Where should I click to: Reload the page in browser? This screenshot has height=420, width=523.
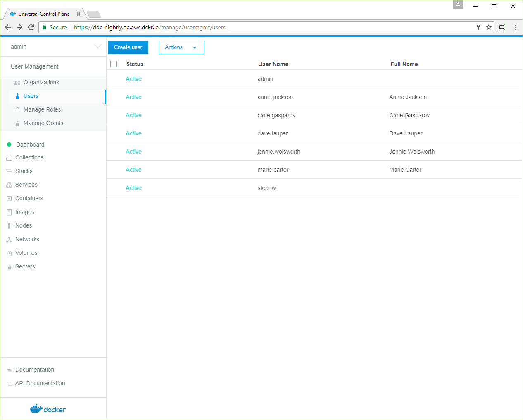(x=31, y=27)
